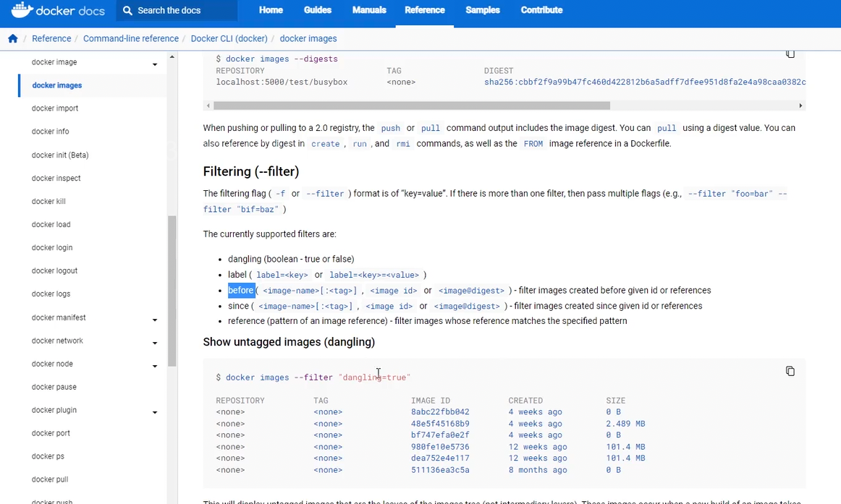
Task: Expand the docker image sidebar section
Action: click(x=154, y=64)
